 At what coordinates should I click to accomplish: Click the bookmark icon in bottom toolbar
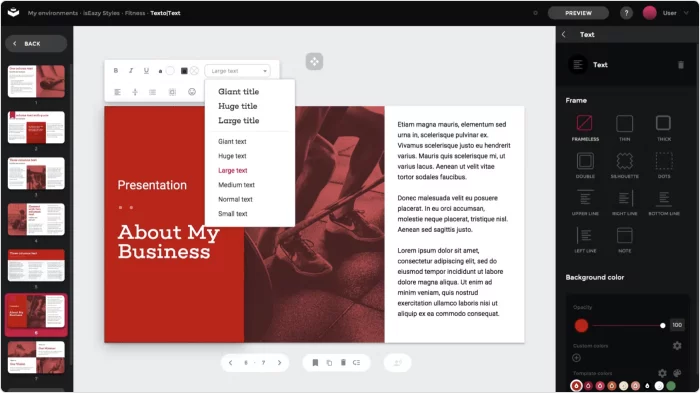tap(315, 363)
